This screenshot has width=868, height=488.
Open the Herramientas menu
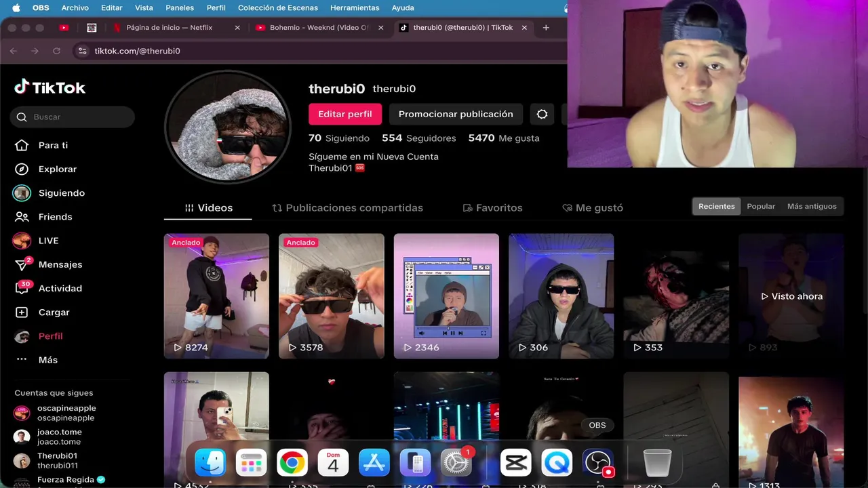pyautogui.click(x=355, y=8)
